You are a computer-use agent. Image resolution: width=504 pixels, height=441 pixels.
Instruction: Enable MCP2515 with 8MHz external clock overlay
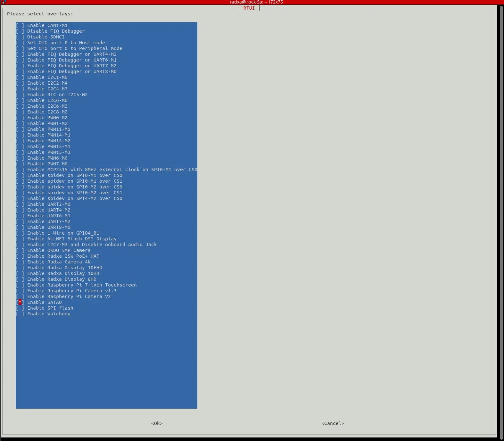pyautogui.click(x=20, y=170)
